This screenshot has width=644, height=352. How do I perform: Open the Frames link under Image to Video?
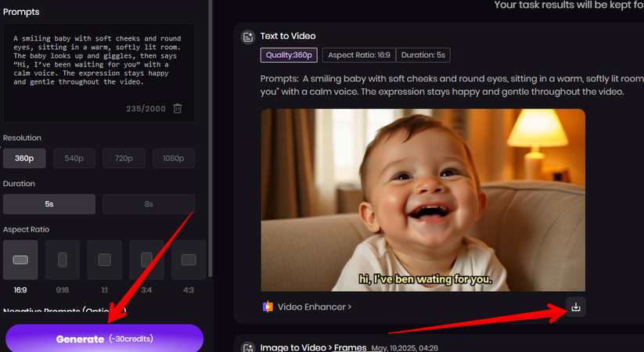click(x=350, y=347)
